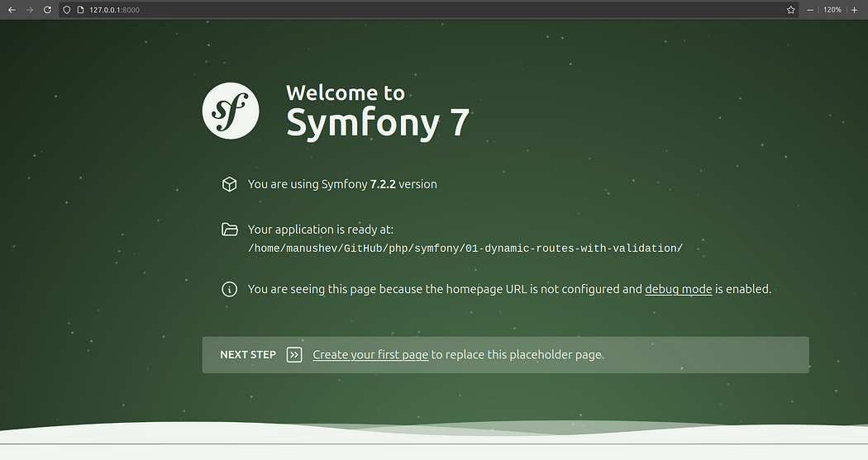Click the 127.0.0.1:8000 address bar

[427, 10]
